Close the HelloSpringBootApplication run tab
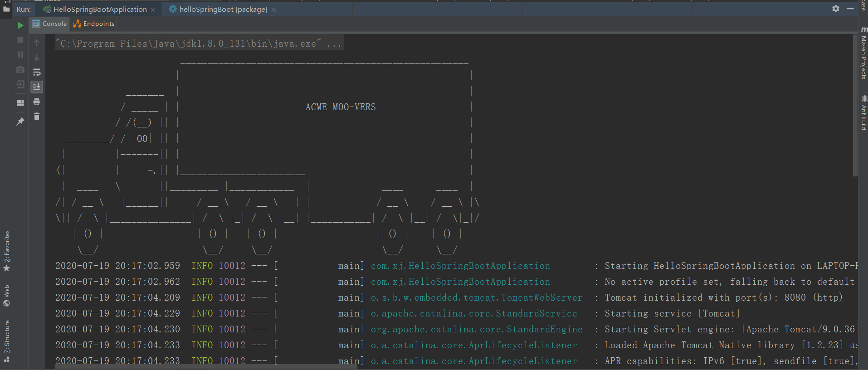 [x=153, y=10]
